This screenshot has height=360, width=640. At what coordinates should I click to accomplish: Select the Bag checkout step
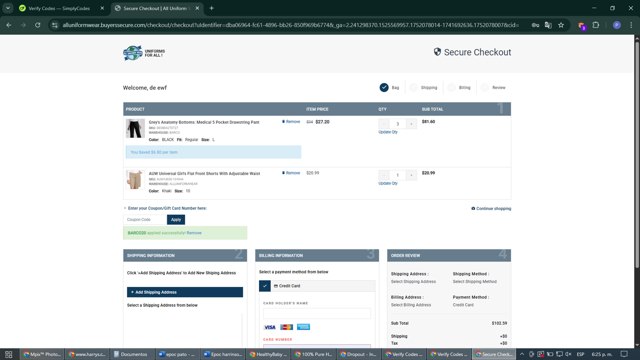pyautogui.click(x=390, y=87)
